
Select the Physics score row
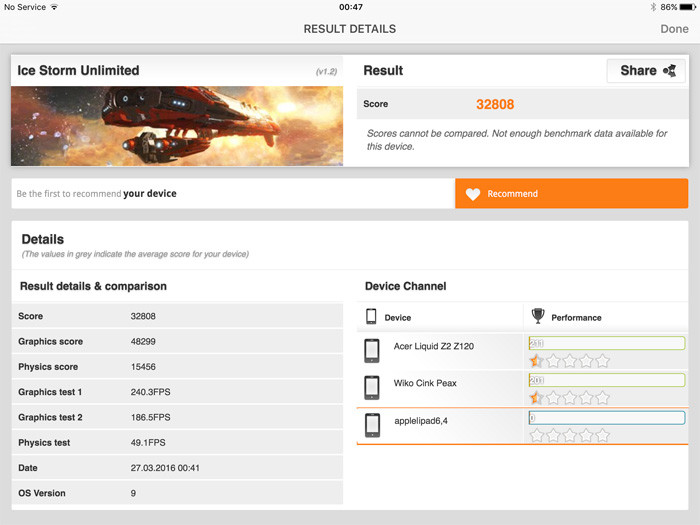pos(177,368)
